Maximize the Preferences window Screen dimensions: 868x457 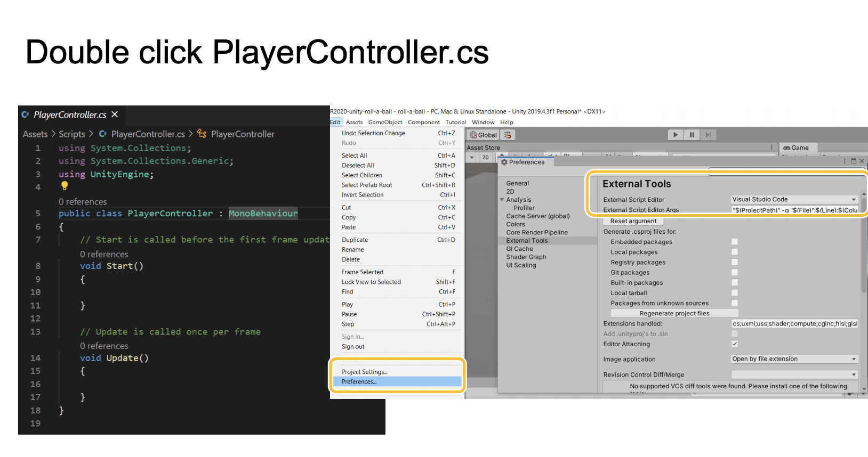854,161
